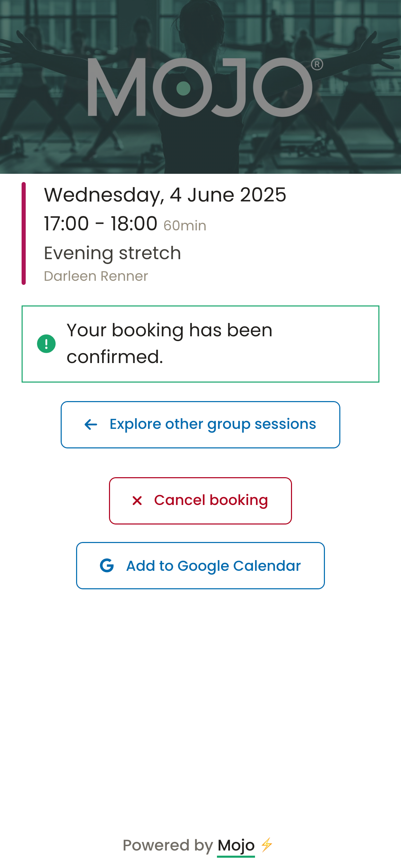This screenshot has width=401, height=868.
Task: Click the registered trademark symbol on logo
Action: (x=317, y=64)
